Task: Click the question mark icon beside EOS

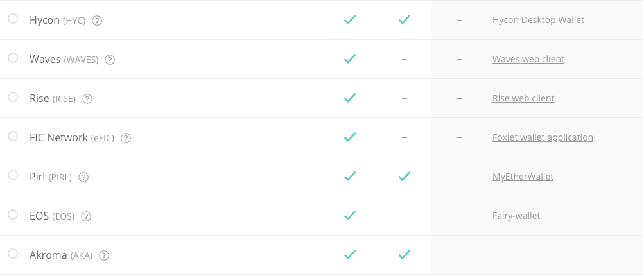Action: tap(86, 216)
